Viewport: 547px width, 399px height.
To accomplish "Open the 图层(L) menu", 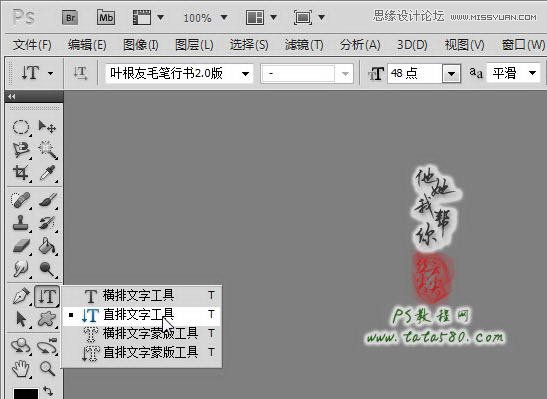I will pyautogui.click(x=194, y=45).
